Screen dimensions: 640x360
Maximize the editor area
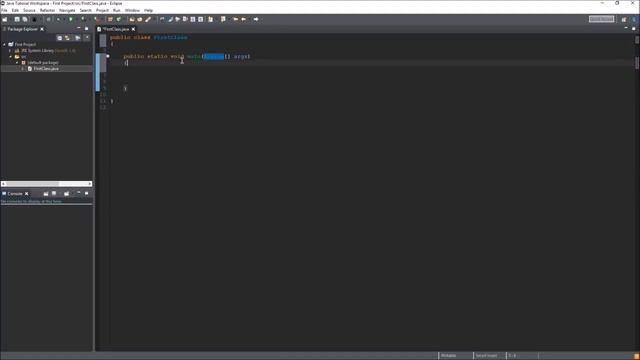tap(634, 28)
